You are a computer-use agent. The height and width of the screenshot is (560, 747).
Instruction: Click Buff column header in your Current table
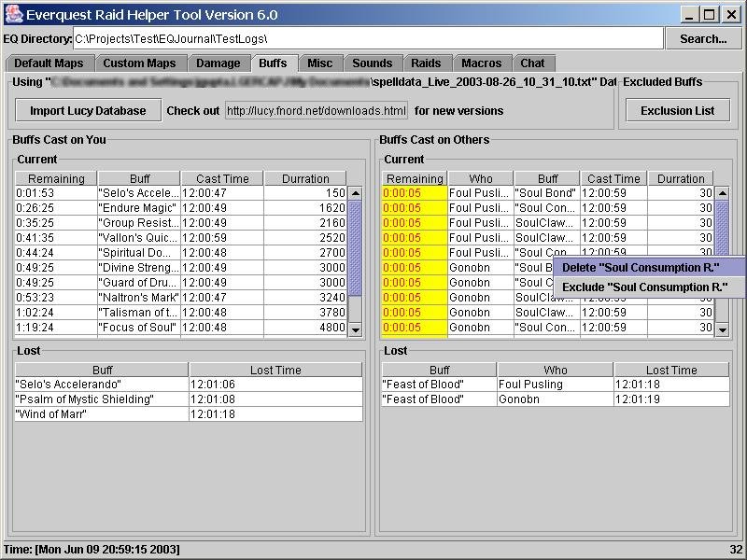[139, 178]
